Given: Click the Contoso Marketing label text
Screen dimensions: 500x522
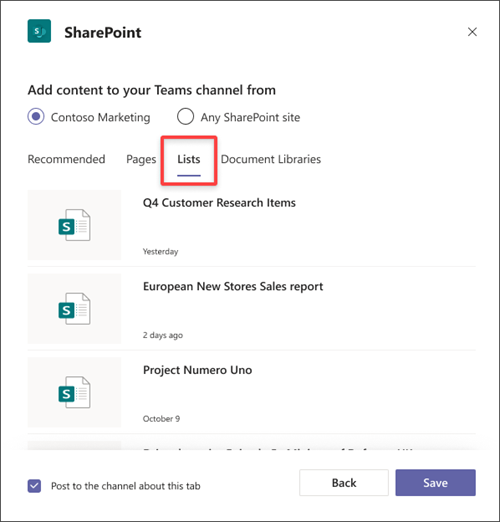Looking at the screenshot, I should [x=101, y=117].
